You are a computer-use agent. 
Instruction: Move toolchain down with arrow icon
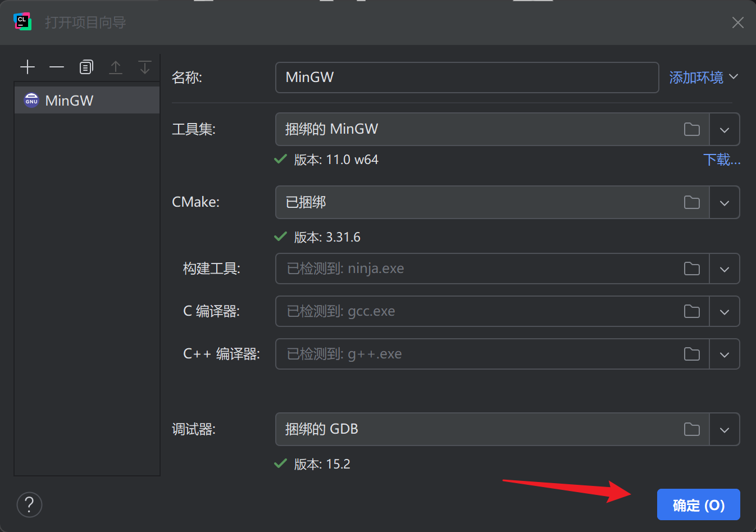pyautogui.click(x=145, y=67)
